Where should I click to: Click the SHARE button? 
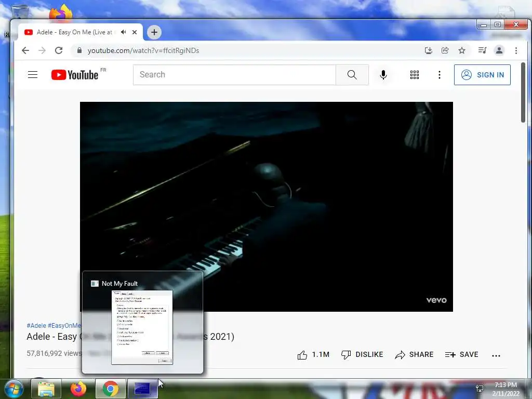(414, 354)
